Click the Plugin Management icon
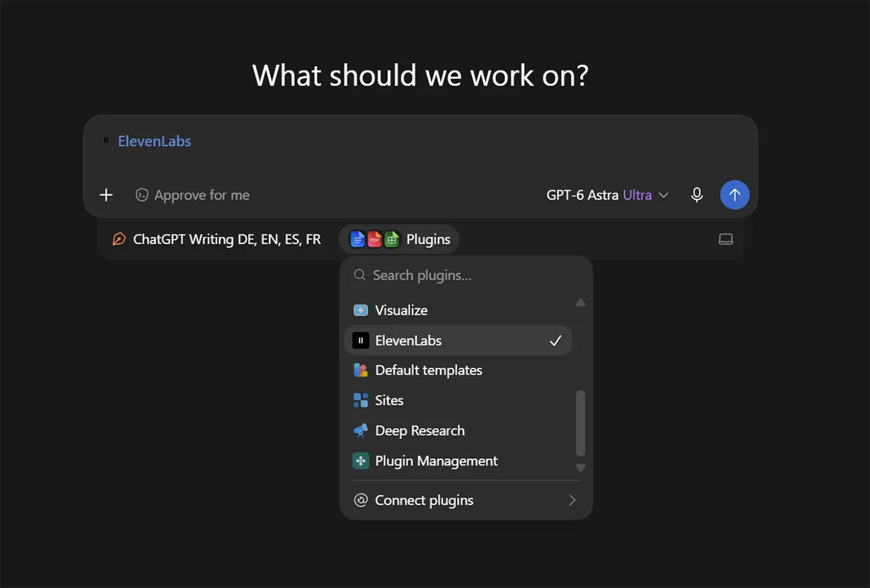This screenshot has height=588, width=870. pos(360,461)
